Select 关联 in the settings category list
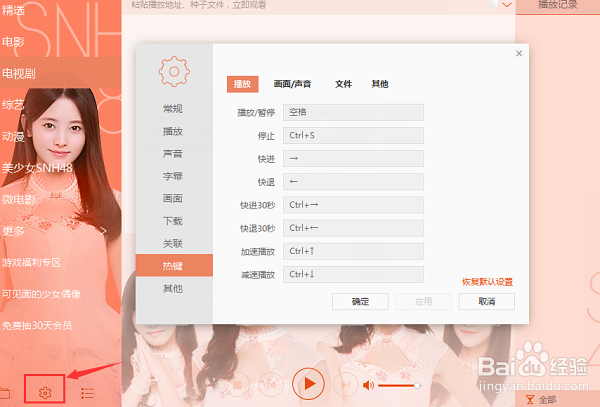Viewport: 600px width, 407px height. (173, 243)
